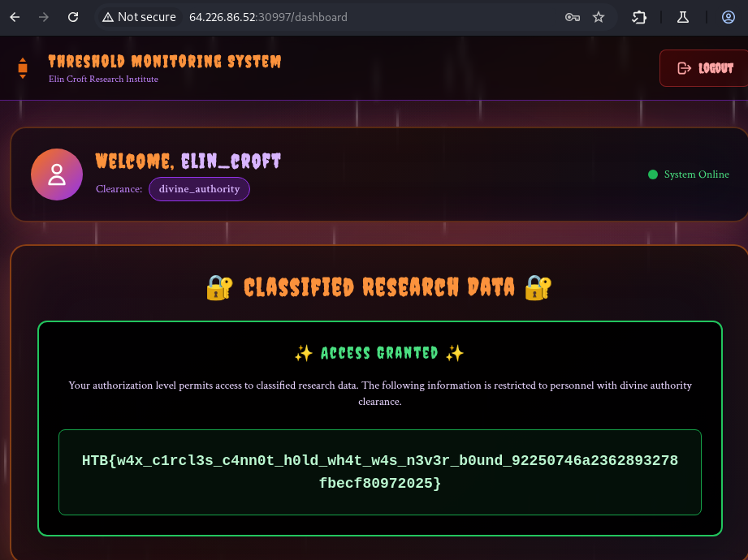Image resolution: width=748 pixels, height=560 pixels.
Task: Select the Threshold Monitoring System title
Action: (x=165, y=61)
